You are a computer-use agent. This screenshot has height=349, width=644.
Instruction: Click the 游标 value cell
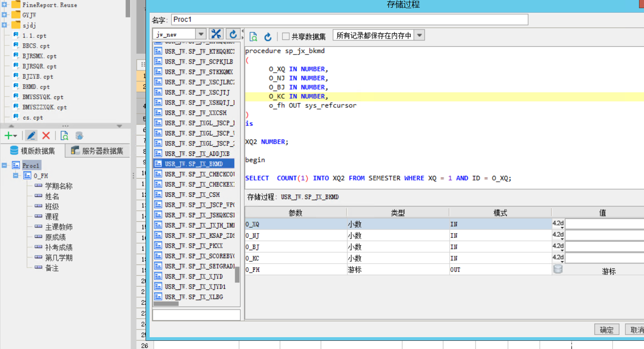[x=609, y=271]
